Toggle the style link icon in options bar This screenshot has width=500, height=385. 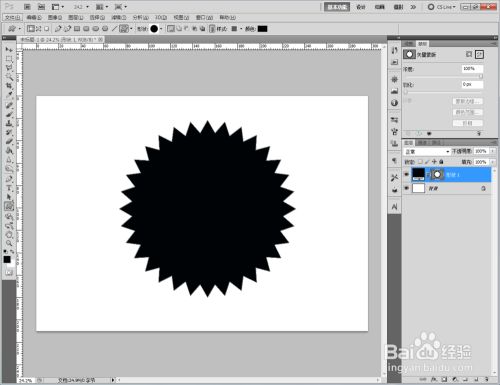pos(212,29)
